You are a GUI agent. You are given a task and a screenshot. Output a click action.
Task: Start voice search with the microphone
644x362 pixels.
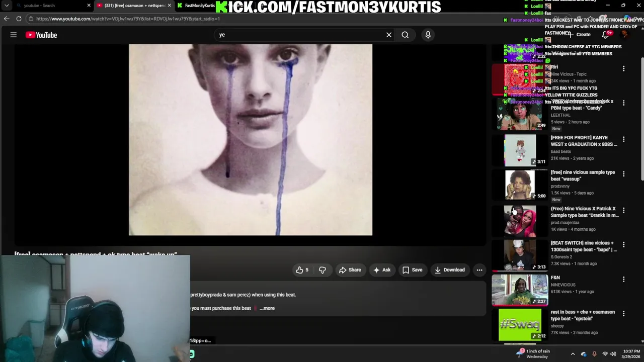click(x=428, y=35)
